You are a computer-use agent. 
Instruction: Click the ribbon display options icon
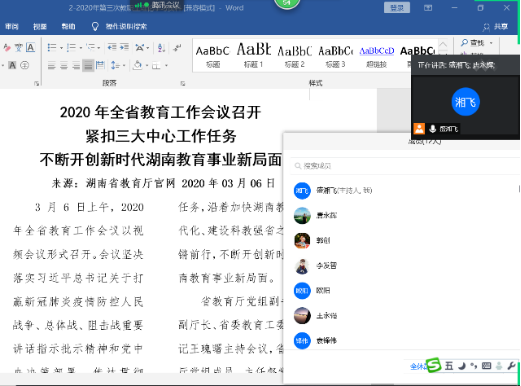(428, 8)
